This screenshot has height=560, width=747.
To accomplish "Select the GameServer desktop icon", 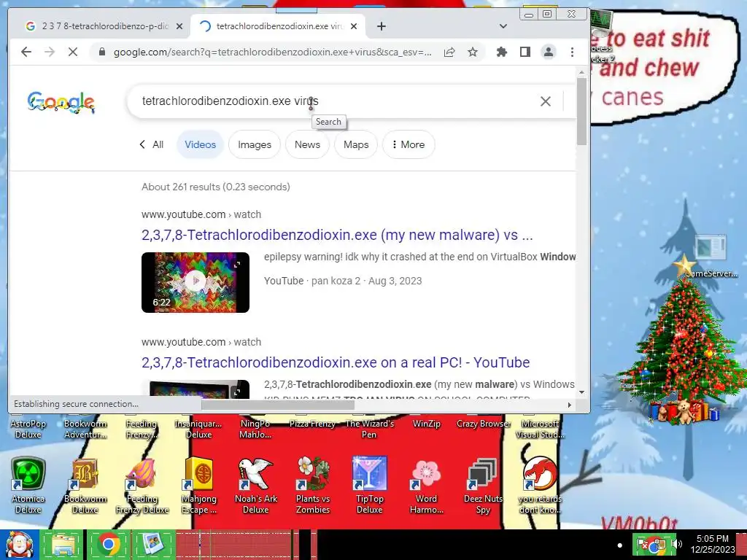I will click(711, 256).
